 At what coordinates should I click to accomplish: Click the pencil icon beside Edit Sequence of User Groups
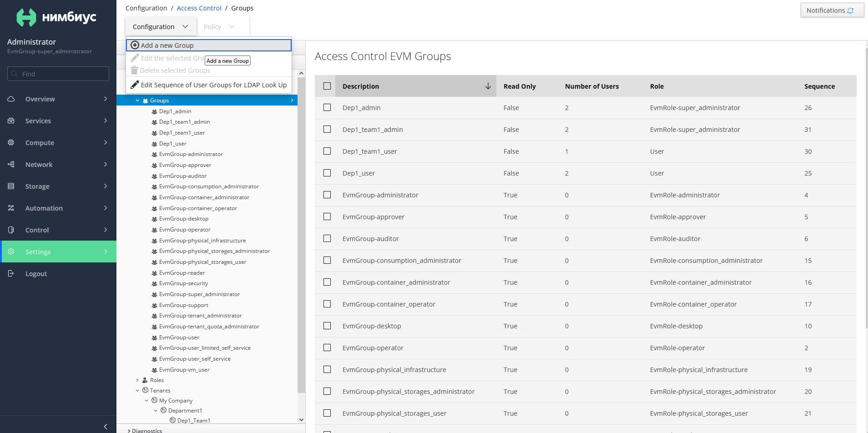(135, 85)
